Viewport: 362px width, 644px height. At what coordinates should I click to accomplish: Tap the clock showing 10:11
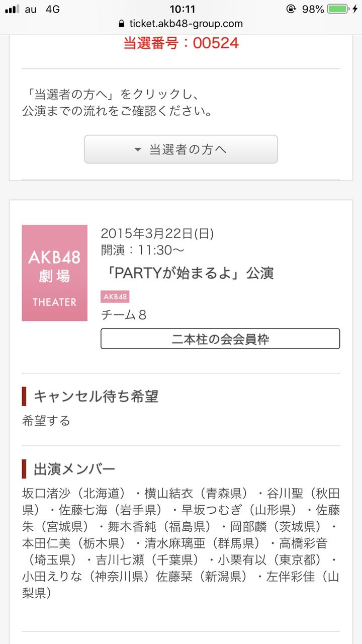[x=183, y=9]
